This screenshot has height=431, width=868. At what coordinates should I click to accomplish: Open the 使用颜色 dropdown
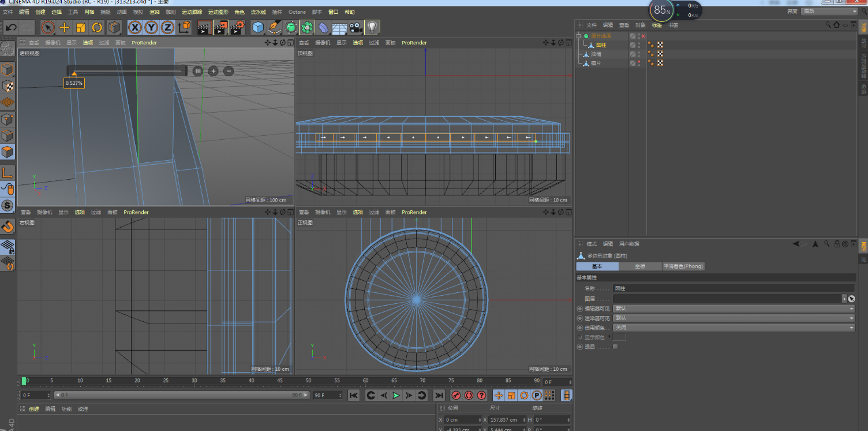(x=734, y=328)
